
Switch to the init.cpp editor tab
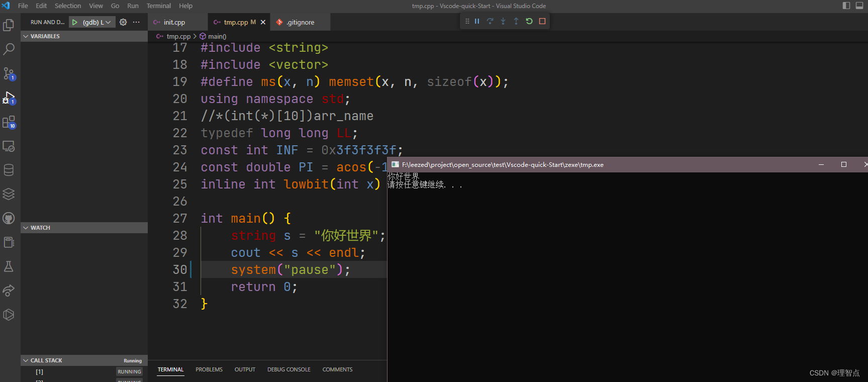(x=177, y=22)
